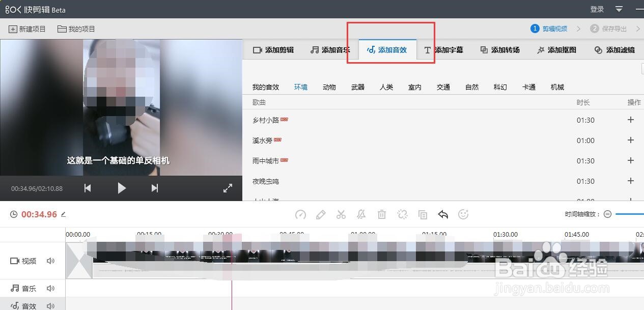Open the 添加滤镜 tab
644x310 pixels.
(x=614, y=50)
